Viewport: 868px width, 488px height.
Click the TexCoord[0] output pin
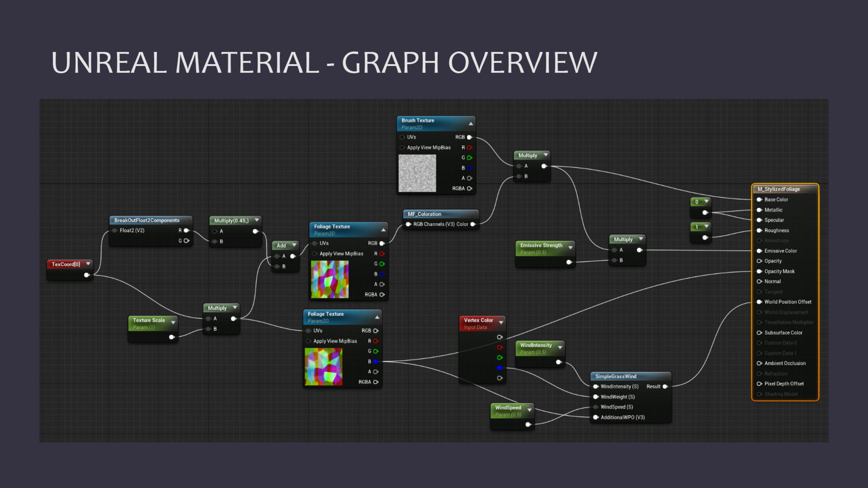[x=86, y=275]
